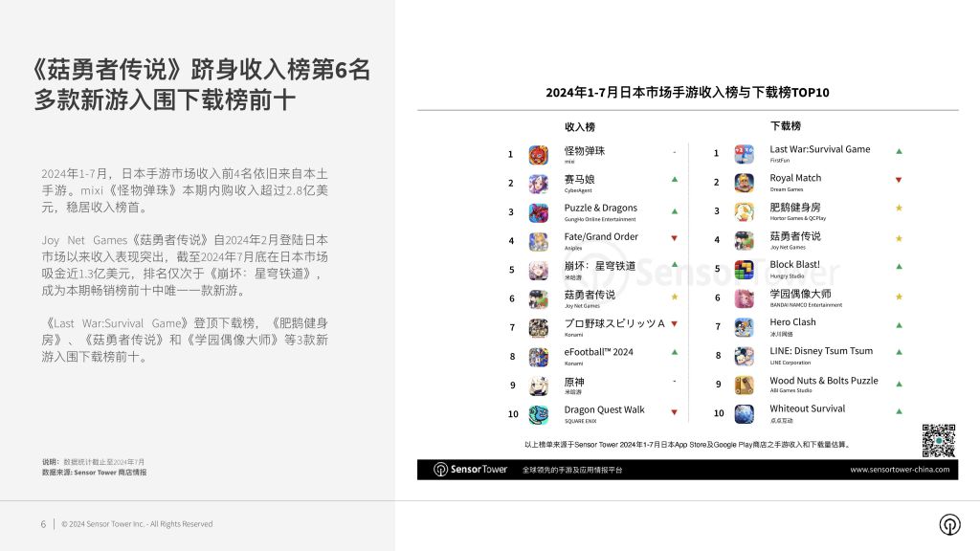Click the text Hero Clash

(792, 322)
